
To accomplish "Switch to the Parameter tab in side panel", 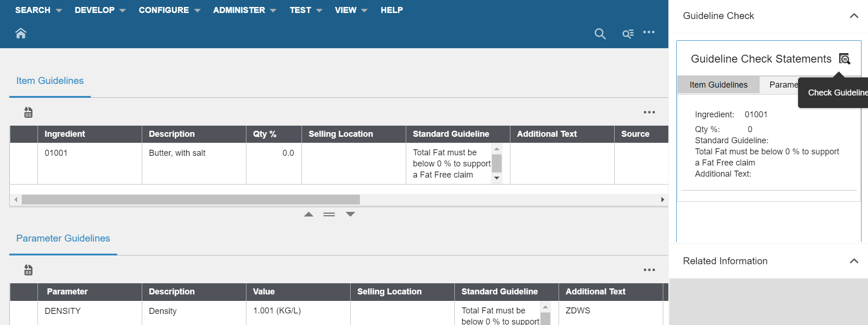I will pyautogui.click(x=784, y=85).
